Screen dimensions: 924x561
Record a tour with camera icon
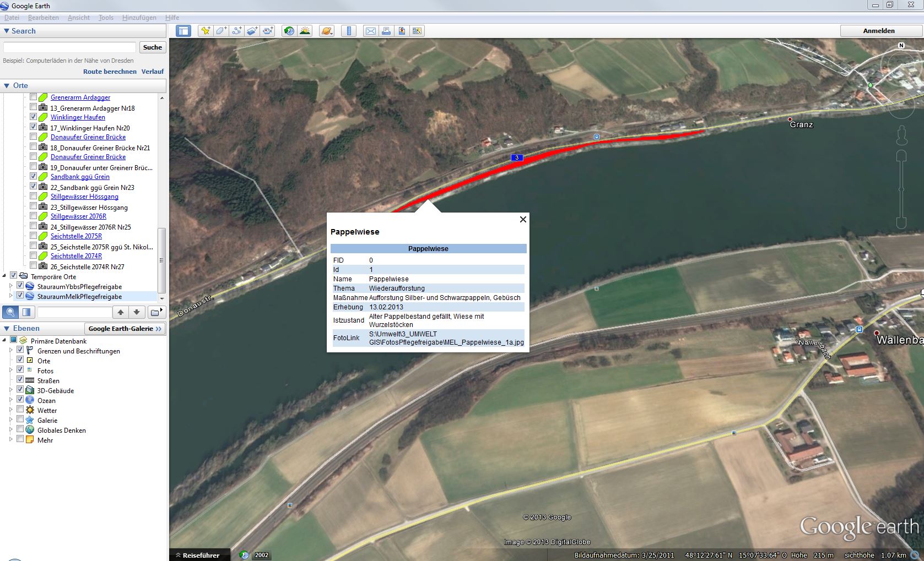[x=268, y=31]
